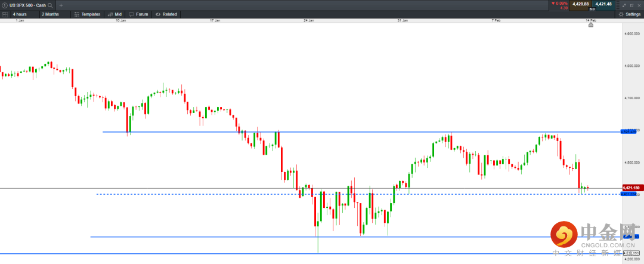
Task: Open the Settings gear icon
Action: point(621,14)
